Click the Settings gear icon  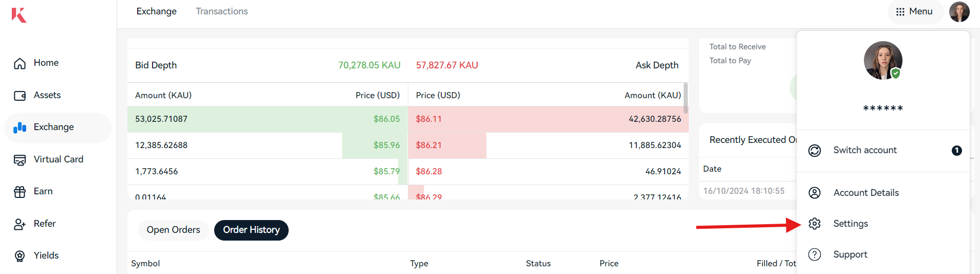(x=815, y=224)
